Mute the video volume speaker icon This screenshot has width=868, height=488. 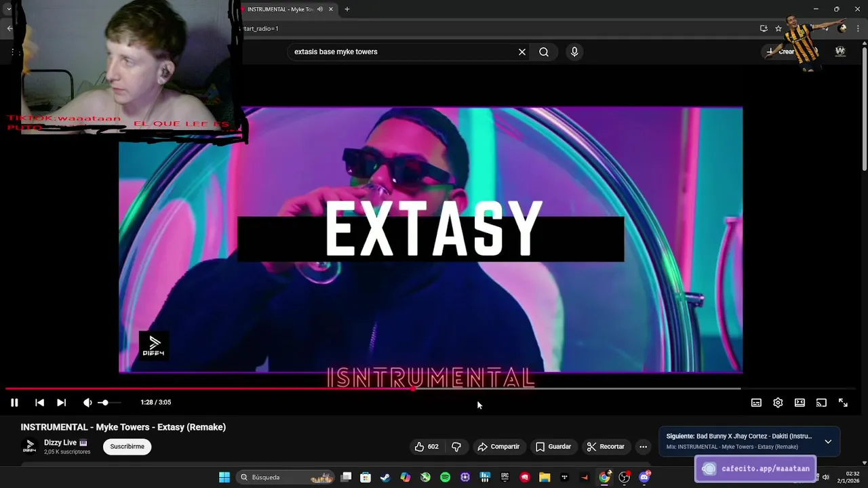tap(87, 403)
